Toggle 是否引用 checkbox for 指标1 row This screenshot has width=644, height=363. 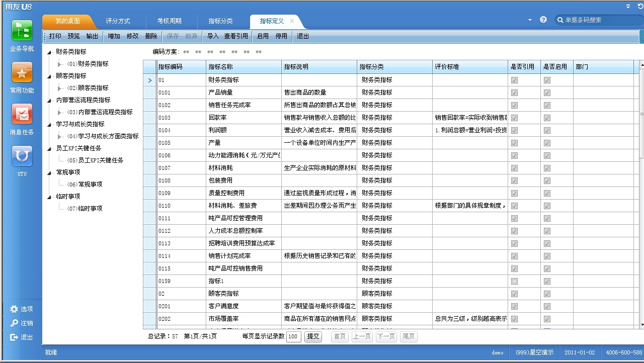pyautogui.click(x=514, y=281)
